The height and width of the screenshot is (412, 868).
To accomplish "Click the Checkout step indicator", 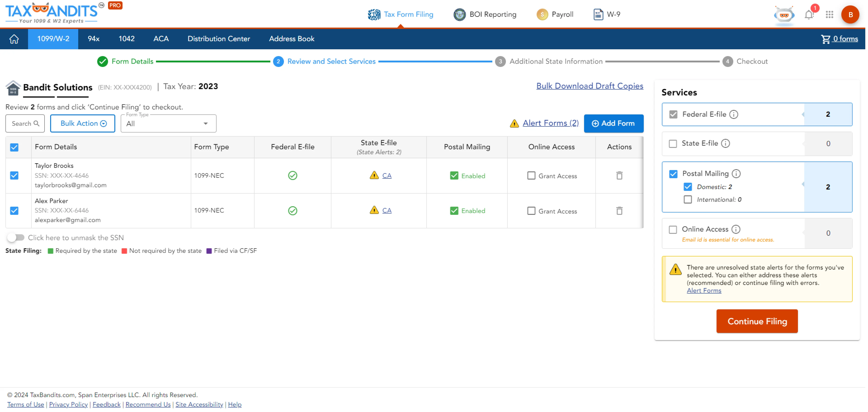I will click(745, 62).
